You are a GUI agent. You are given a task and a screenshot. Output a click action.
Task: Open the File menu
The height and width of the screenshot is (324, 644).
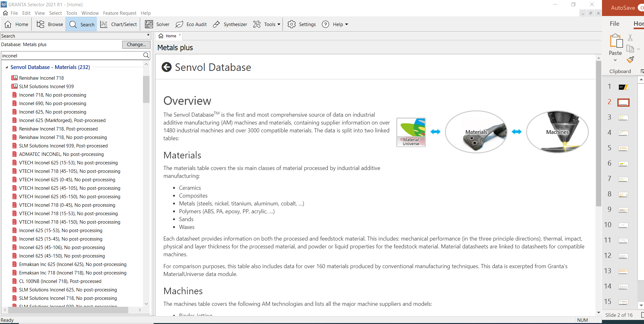[14, 13]
